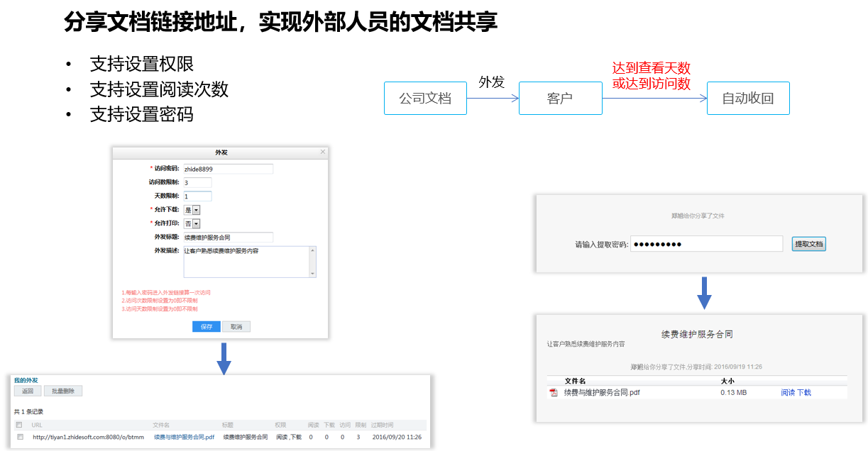Click the URL text http://tiyan1.zhidesoft.com:8080/o/btmm
This screenshot has height=451, width=868.
88,437
